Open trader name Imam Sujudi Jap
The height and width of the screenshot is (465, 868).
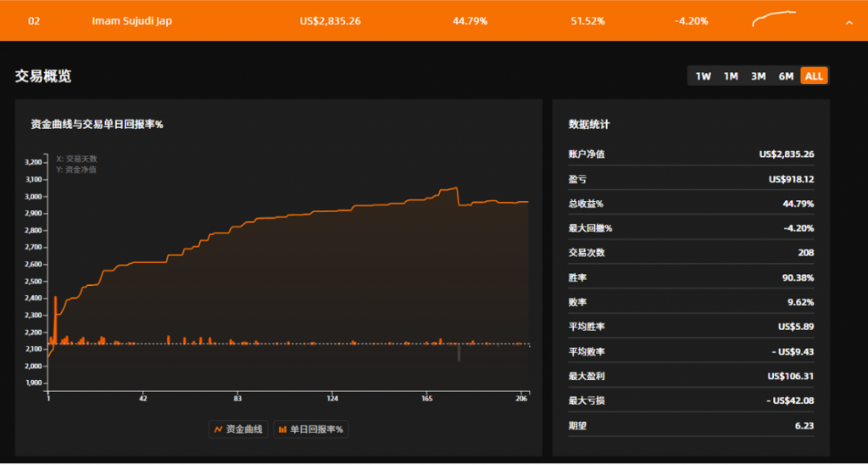coord(131,21)
